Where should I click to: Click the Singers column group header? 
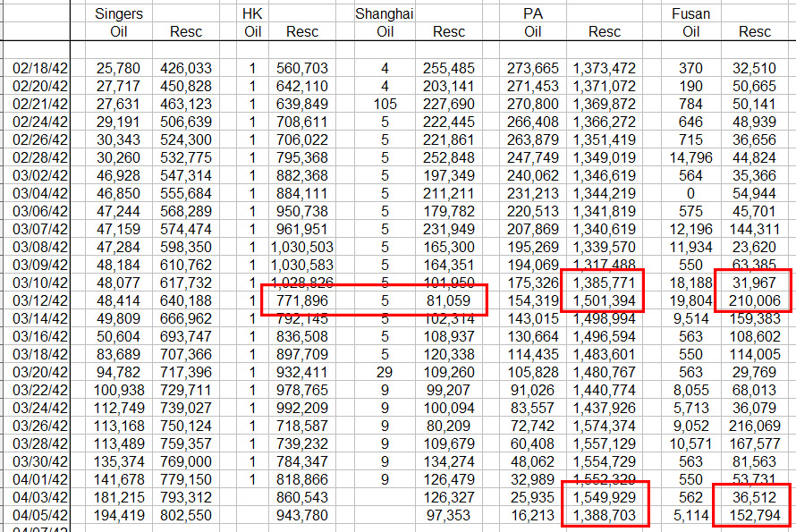119,13
